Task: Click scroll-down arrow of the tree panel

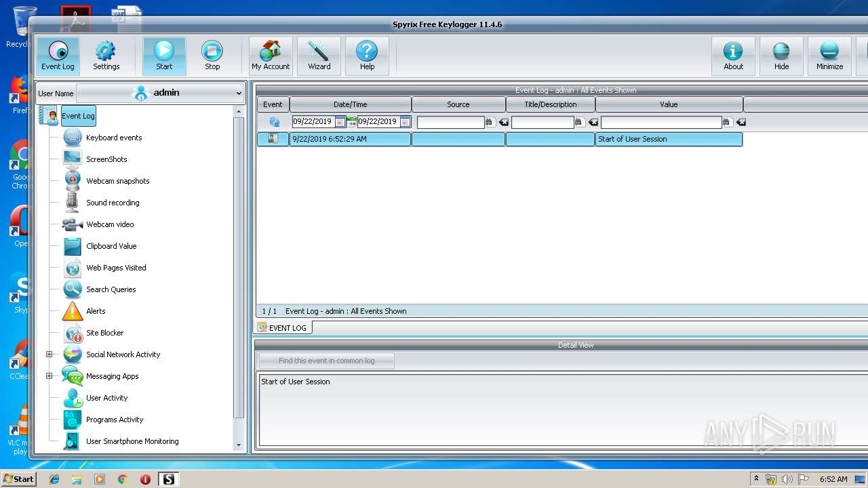Action: 238,445
